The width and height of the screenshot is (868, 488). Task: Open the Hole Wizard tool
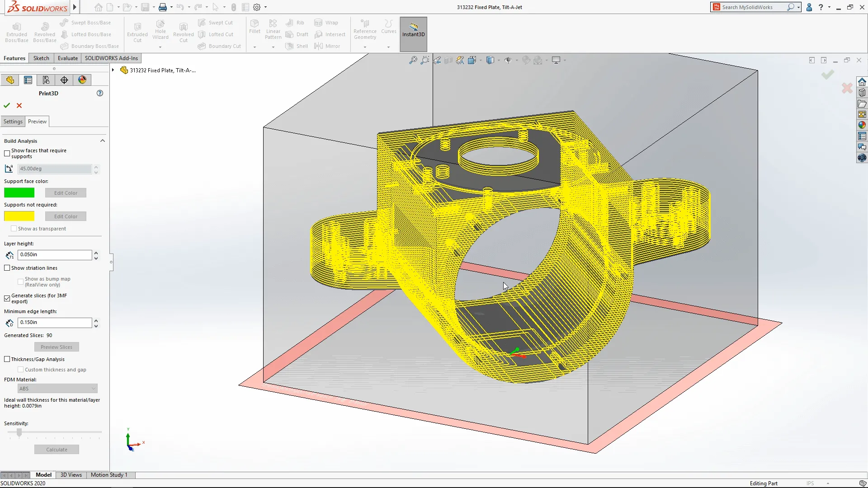160,31
